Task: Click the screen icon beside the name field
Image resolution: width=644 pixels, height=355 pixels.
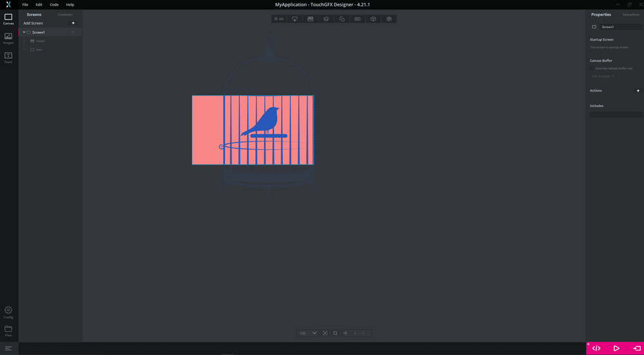Action: 594,26
